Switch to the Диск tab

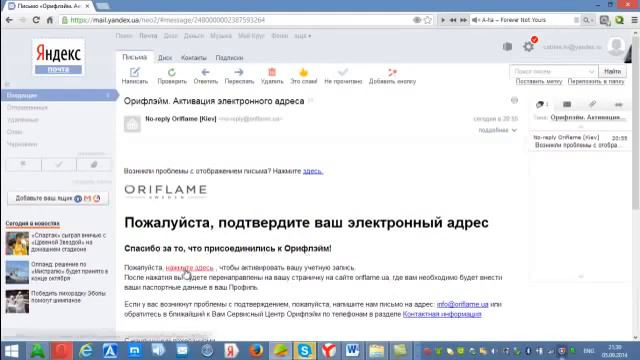[x=165, y=58]
